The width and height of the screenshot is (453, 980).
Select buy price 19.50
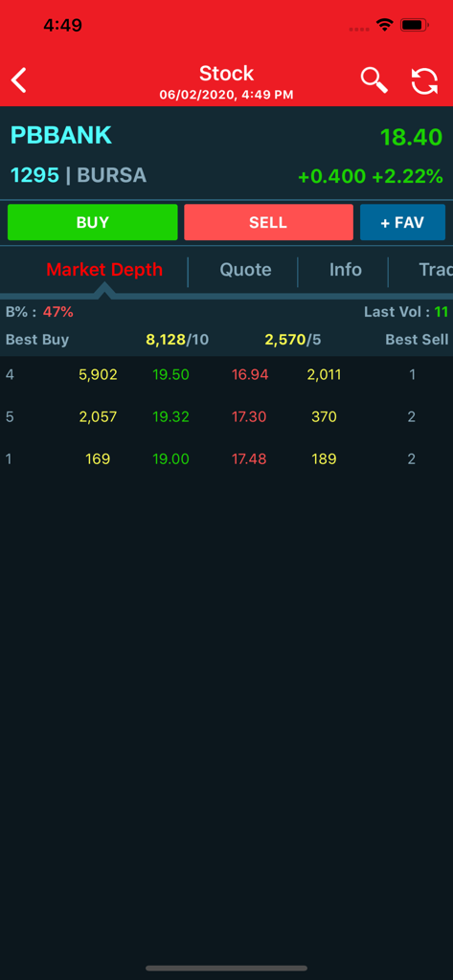pyautogui.click(x=170, y=375)
